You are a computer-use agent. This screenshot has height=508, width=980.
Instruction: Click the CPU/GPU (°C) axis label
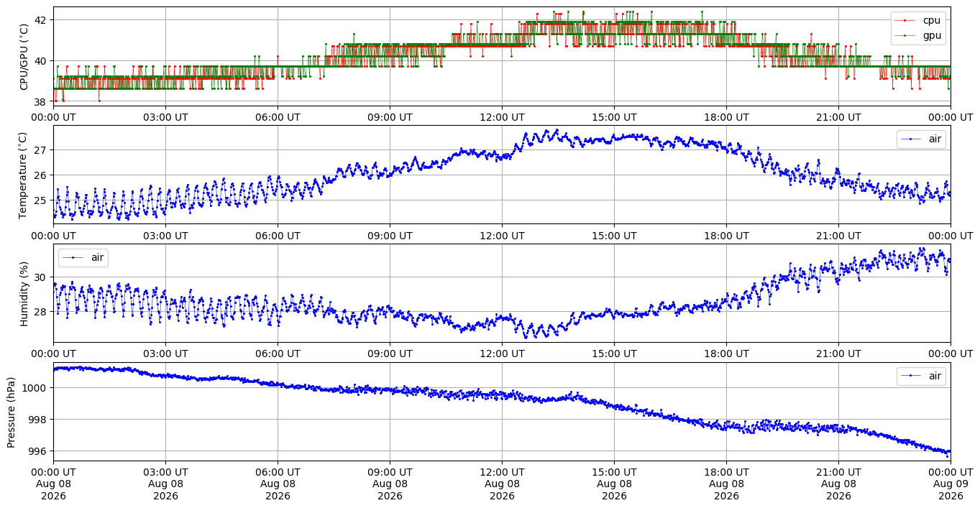(24, 57)
